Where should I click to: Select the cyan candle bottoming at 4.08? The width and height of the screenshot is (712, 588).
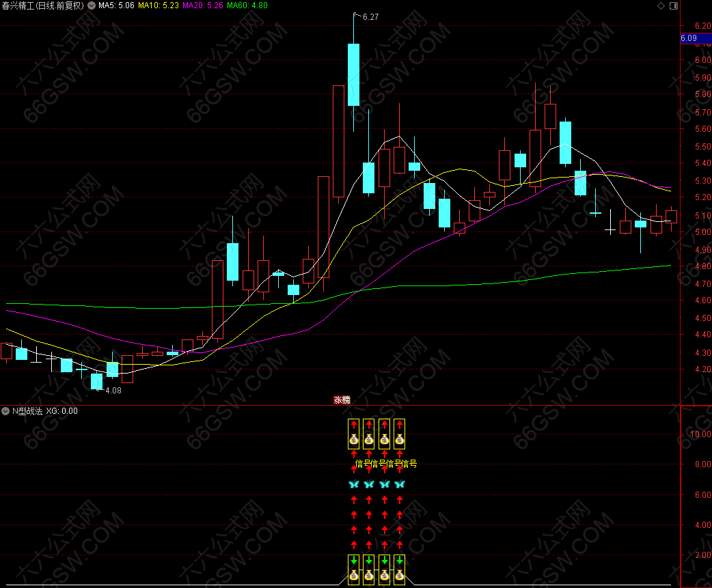tap(97, 381)
